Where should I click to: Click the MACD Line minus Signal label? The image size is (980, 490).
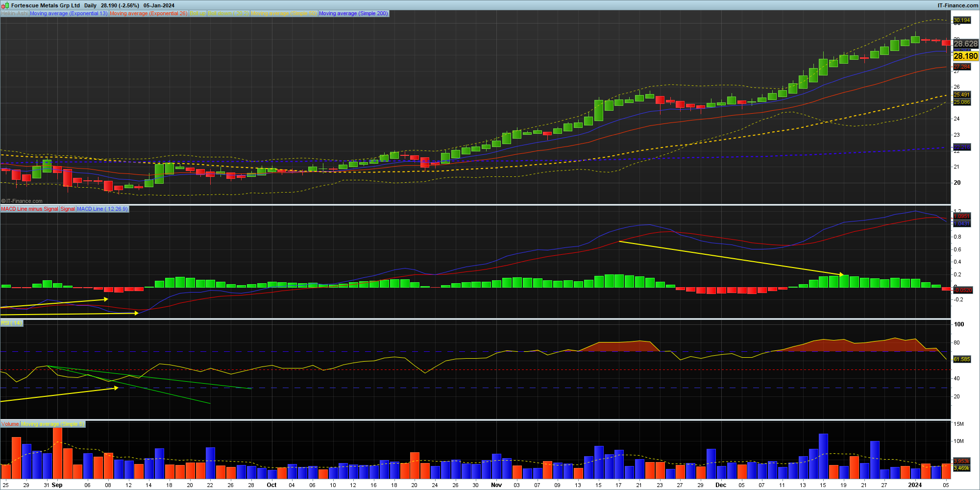pyautogui.click(x=29, y=209)
